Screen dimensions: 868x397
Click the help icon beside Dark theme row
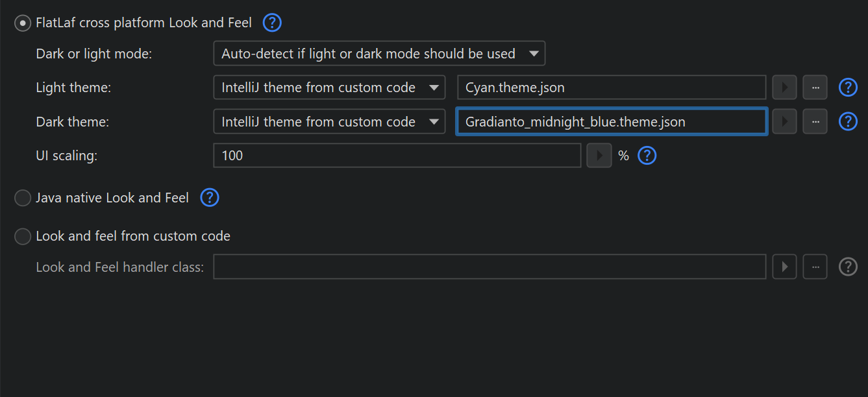coord(848,121)
